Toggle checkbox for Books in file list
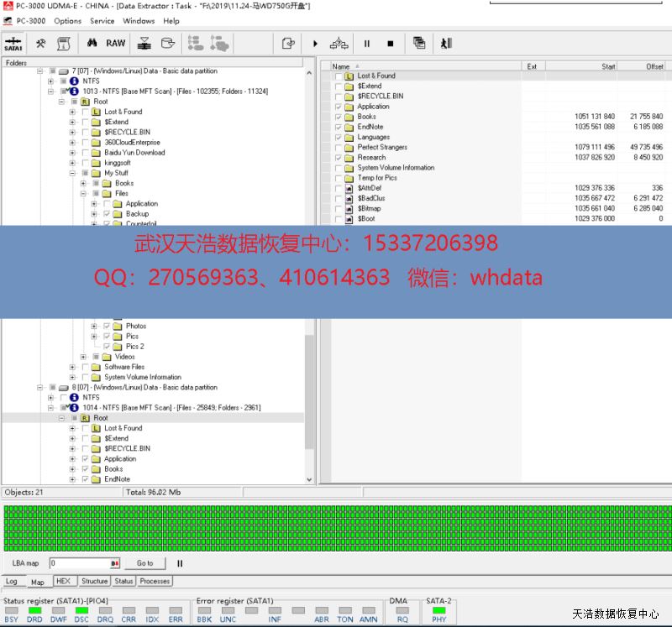Image resolution: width=672 pixels, height=627 pixels. click(339, 117)
